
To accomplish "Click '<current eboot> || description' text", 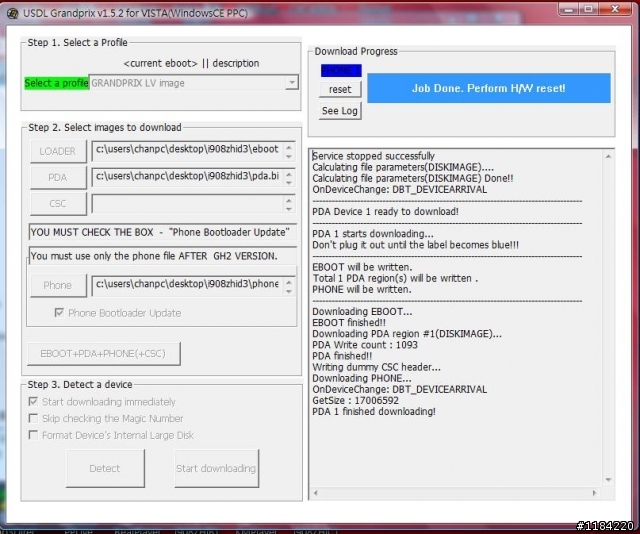I will click(191, 63).
